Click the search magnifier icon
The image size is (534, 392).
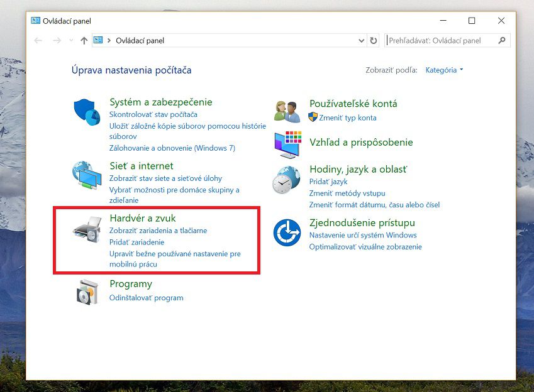pyautogui.click(x=502, y=40)
